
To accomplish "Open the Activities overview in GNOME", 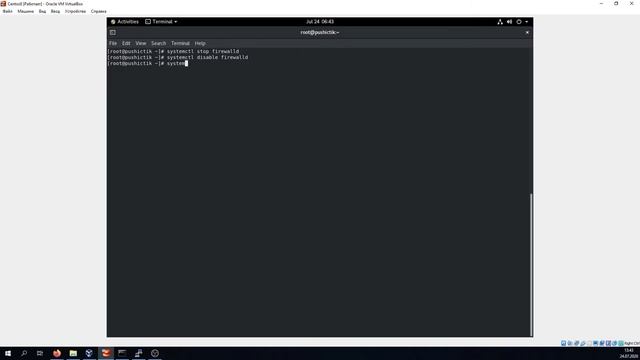I will pos(125,22).
